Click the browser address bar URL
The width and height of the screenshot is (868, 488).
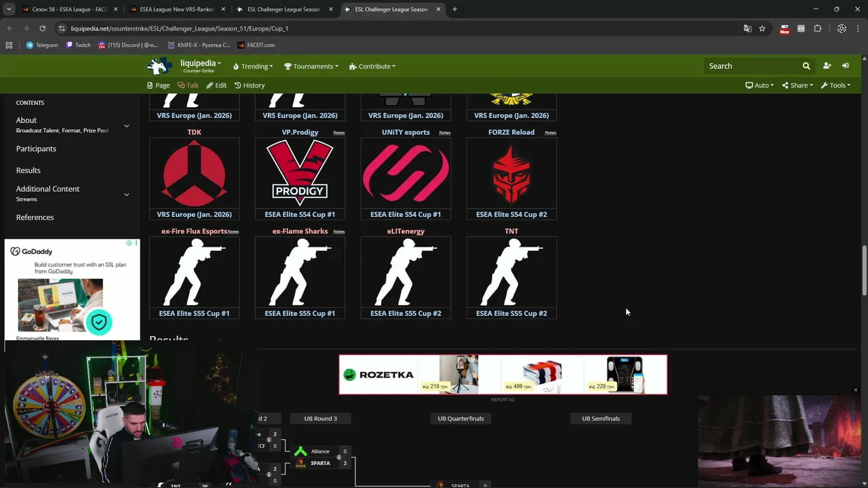coord(180,28)
